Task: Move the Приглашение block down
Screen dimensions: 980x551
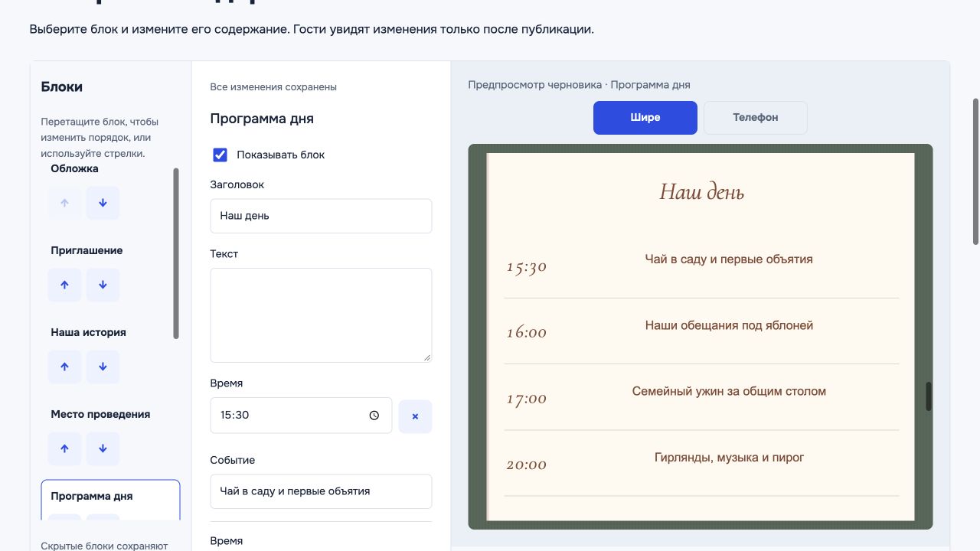Action: [x=103, y=285]
